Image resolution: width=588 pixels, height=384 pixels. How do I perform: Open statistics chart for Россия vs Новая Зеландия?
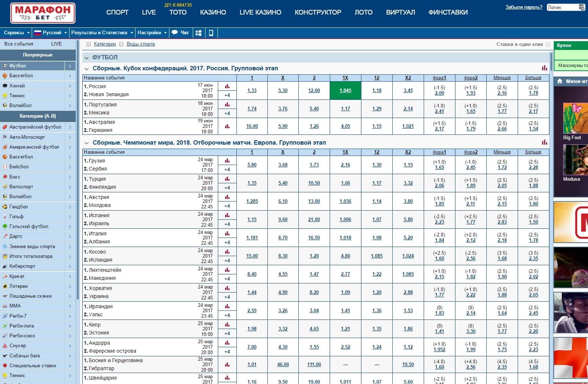[227, 86]
